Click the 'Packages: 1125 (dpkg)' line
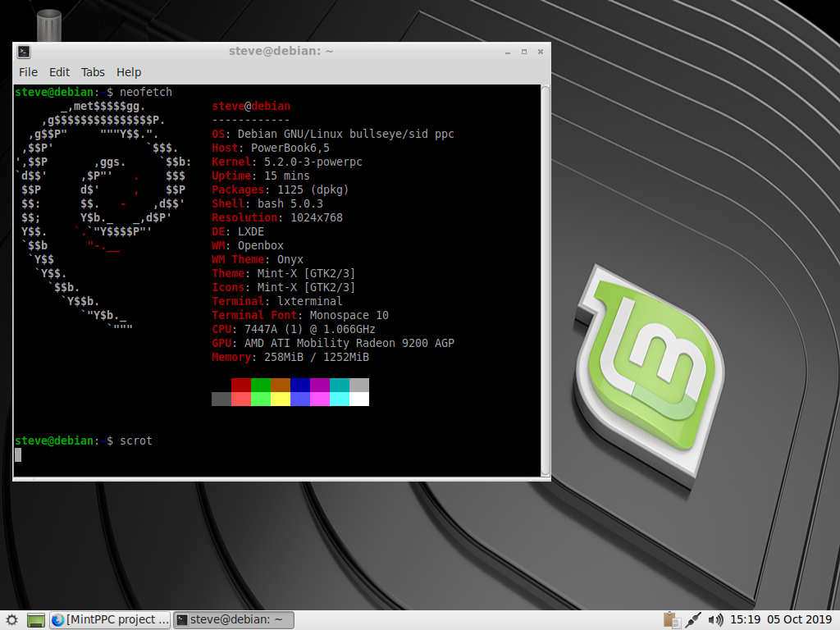 [281, 189]
